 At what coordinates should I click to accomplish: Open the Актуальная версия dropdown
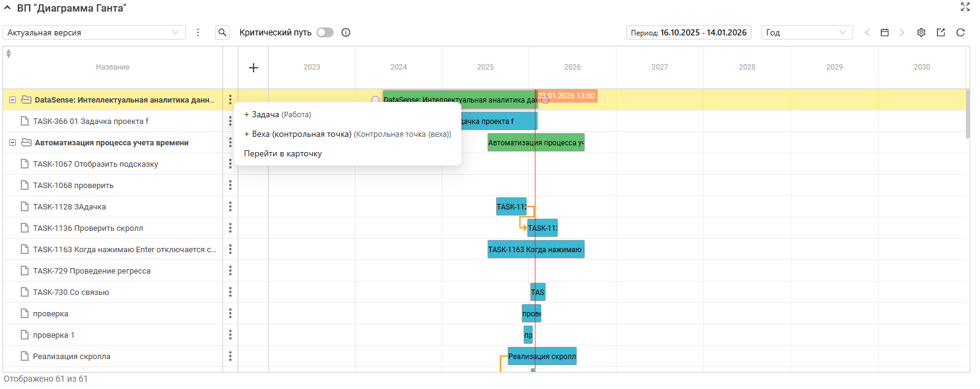pos(94,32)
